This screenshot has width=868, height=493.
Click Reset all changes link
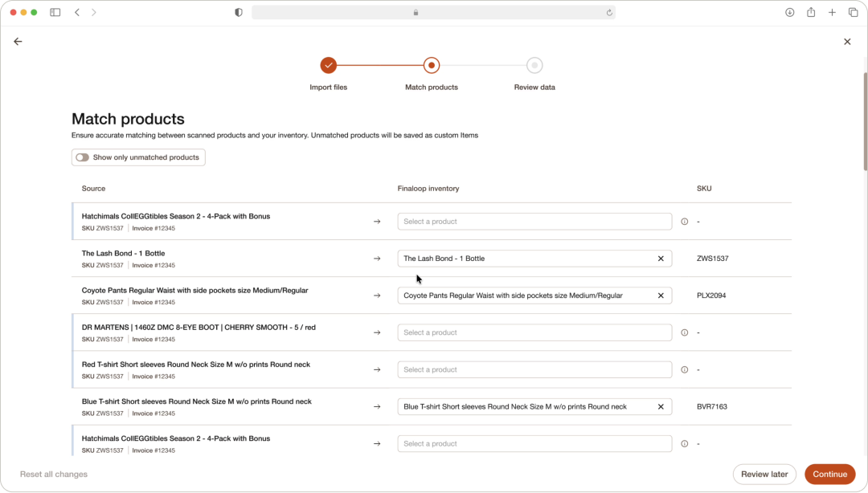[54, 475]
